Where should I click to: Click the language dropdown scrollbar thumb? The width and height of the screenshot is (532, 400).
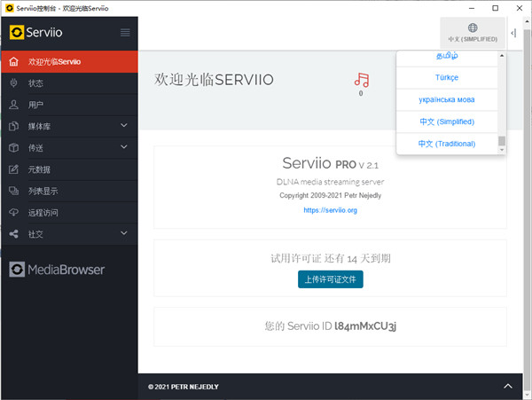click(502, 140)
